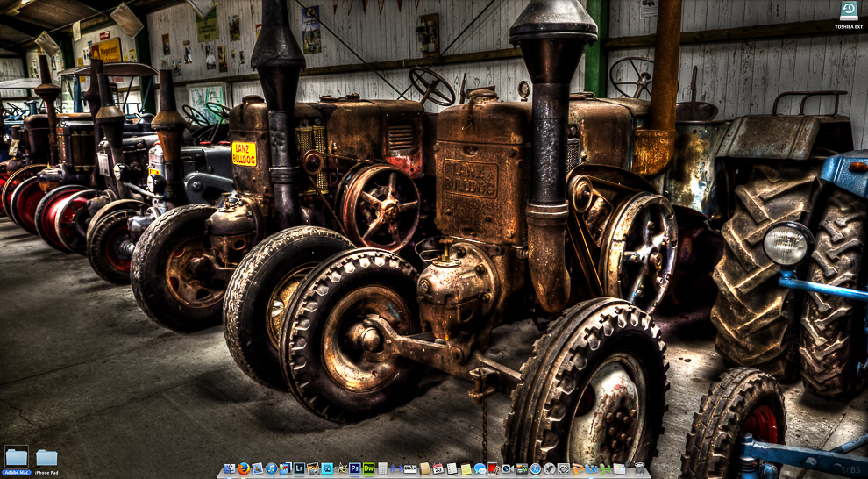Launch iTunes from the Dock
The height and width of the screenshot is (479, 868).
click(x=271, y=468)
